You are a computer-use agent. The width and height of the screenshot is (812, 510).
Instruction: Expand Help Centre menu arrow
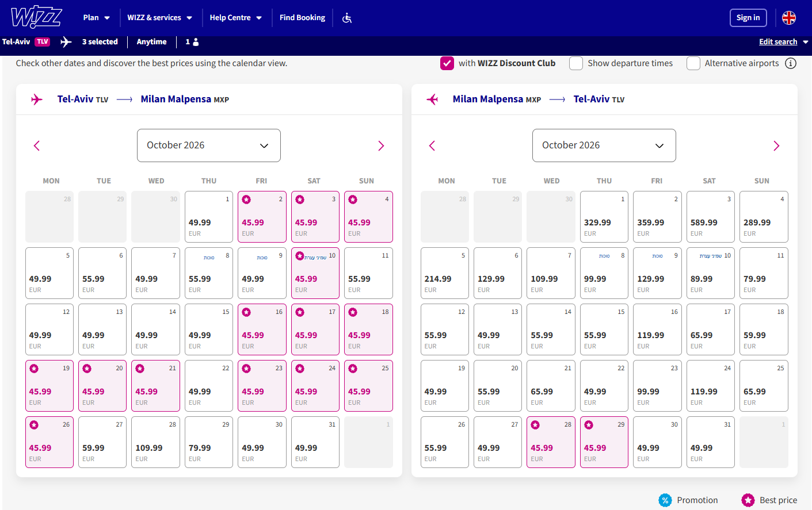click(x=259, y=18)
